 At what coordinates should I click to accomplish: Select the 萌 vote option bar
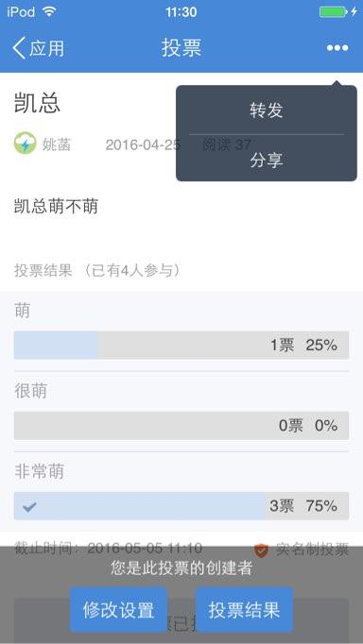(x=181, y=345)
